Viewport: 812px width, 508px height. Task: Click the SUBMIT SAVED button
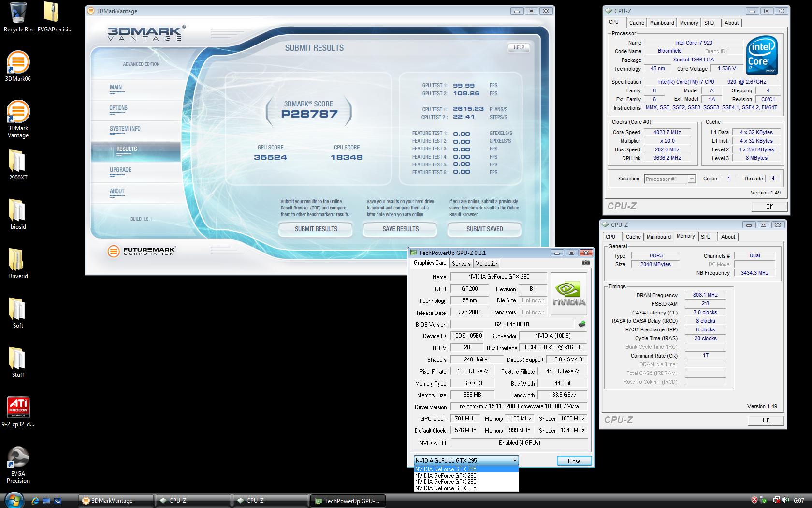(485, 229)
